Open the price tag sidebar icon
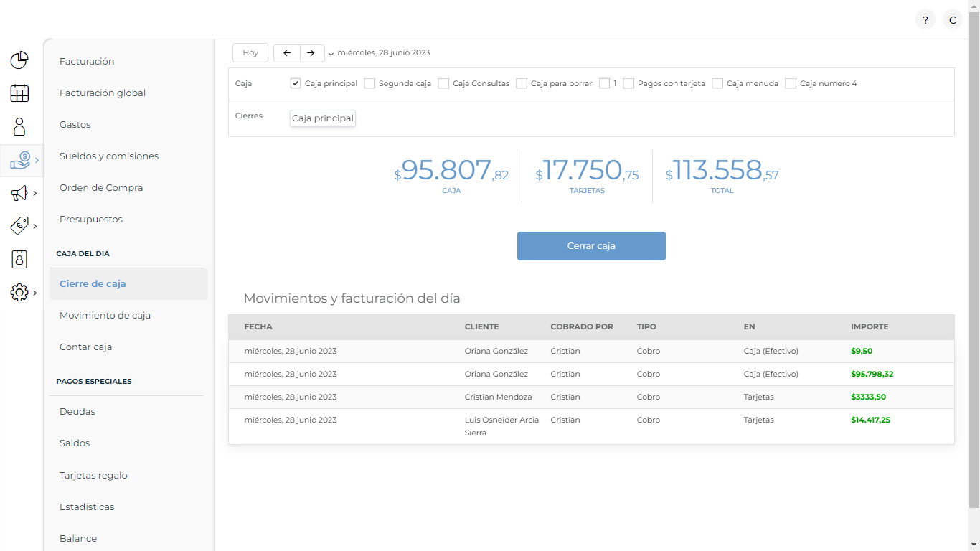 (19, 226)
